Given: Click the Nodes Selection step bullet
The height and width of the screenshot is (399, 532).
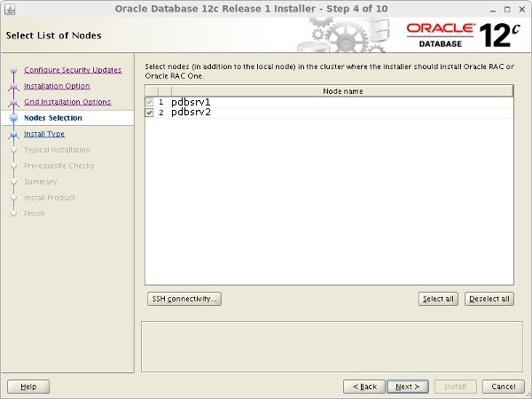Looking at the screenshot, I should (13, 118).
